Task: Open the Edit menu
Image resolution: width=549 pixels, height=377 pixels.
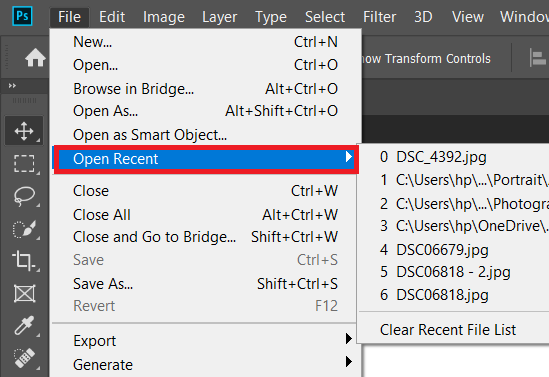Action: [x=112, y=17]
